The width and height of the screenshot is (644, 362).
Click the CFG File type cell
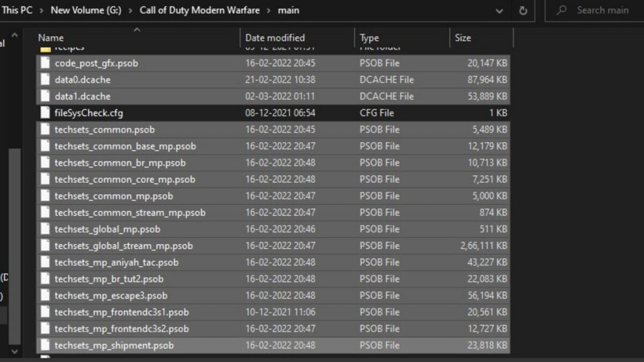[x=377, y=113]
